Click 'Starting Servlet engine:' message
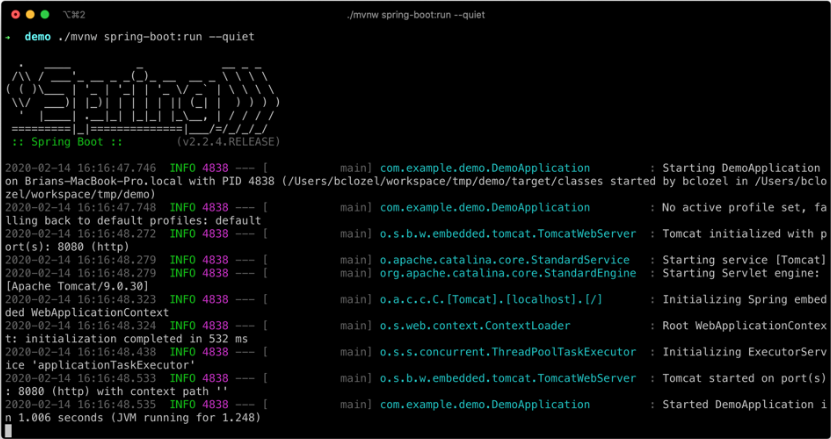The height and width of the screenshot is (439, 831). (741, 273)
